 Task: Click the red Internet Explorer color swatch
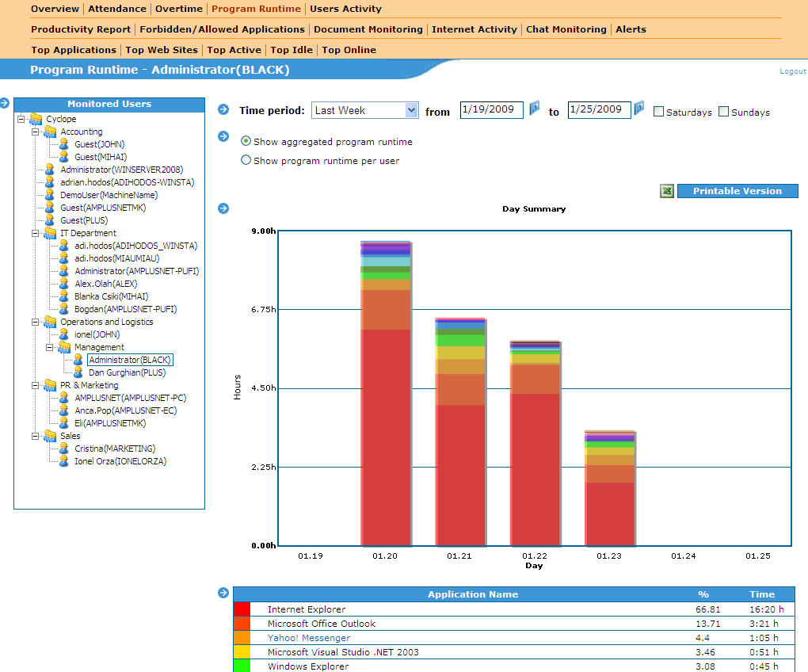[x=242, y=609]
